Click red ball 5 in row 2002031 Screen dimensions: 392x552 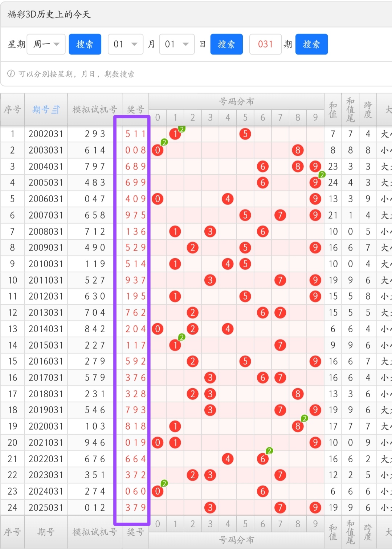[245, 134]
